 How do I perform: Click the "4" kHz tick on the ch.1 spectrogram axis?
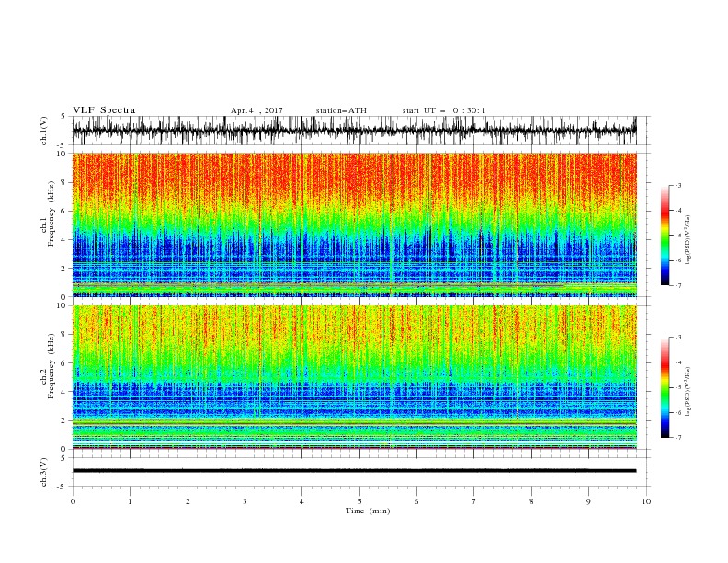[x=64, y=240]
